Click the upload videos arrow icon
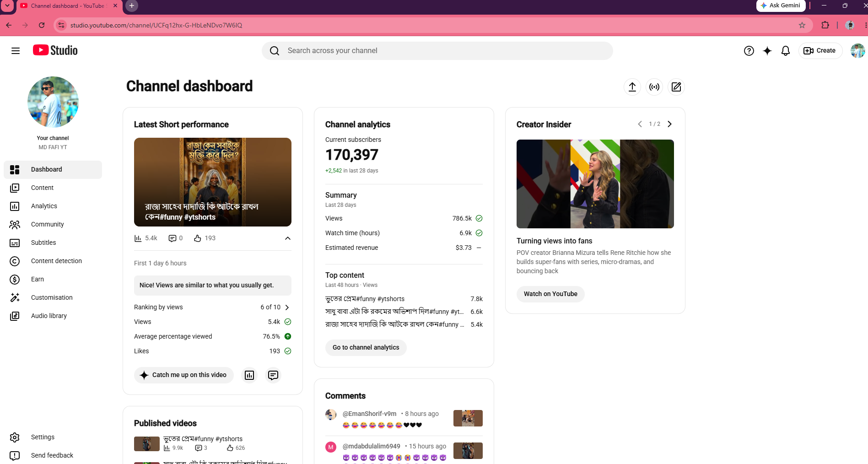Screen dimensions: 868x464 tap(632, 87)
